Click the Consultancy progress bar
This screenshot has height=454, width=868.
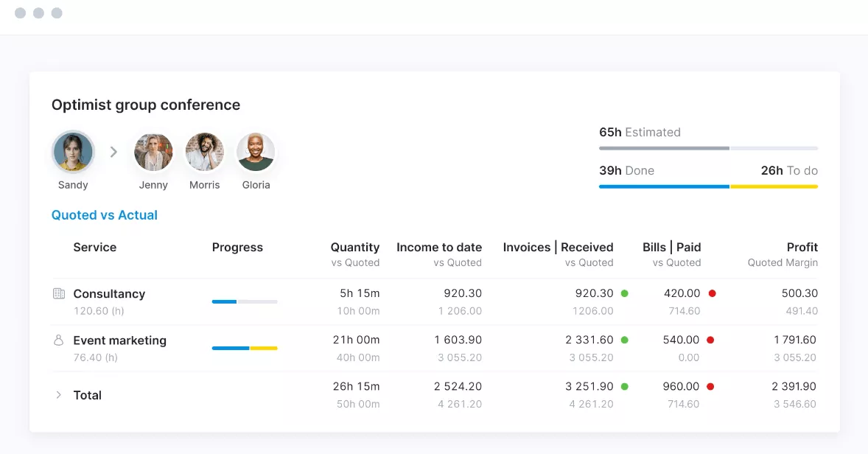[245, 301]
